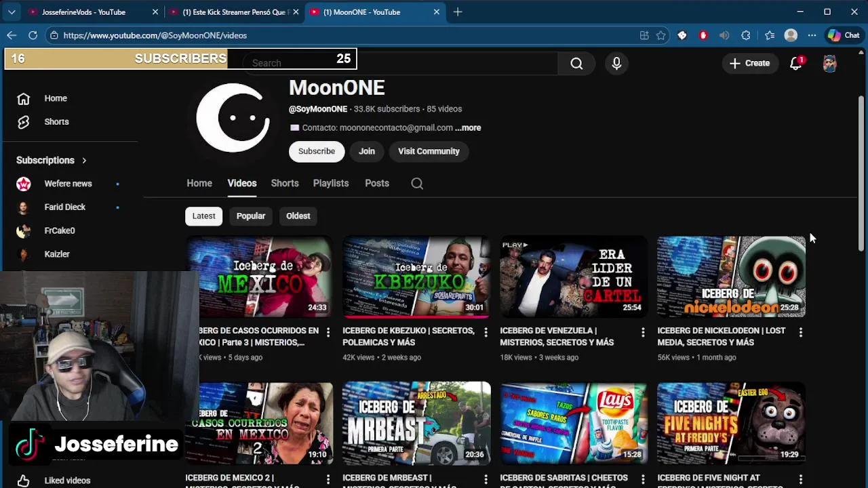Open Wefere news subscription
868x488 pixels.
pos(68,184)
